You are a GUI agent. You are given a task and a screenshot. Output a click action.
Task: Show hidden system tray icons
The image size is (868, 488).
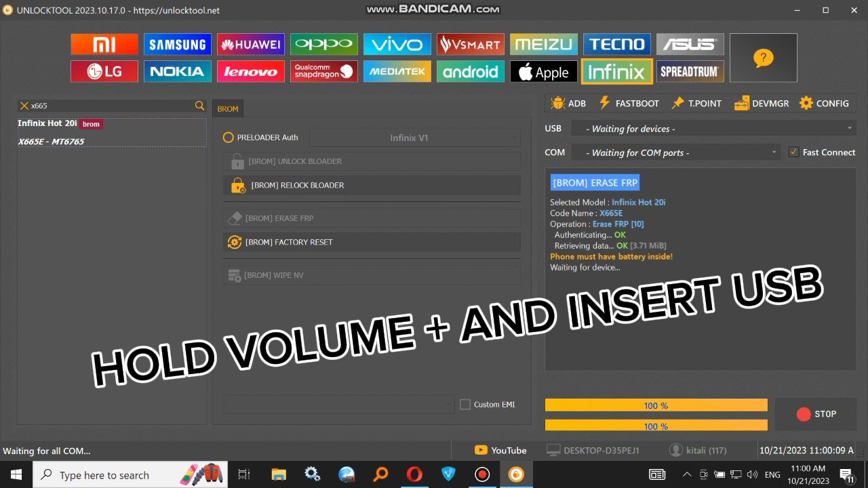tap(687, 474)
